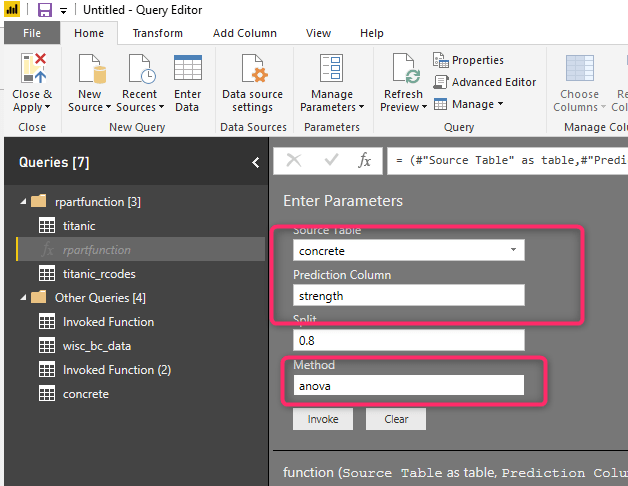Click the Invoke button

pos(323,419)
